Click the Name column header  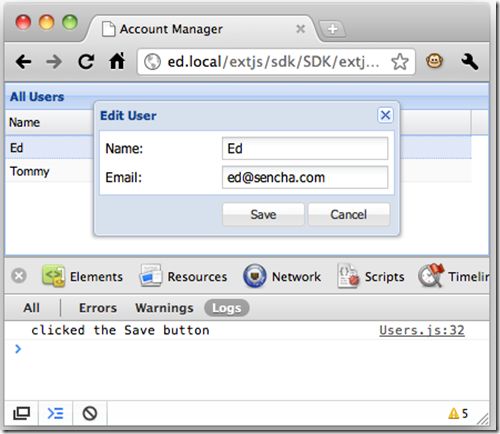[x=49, y=122]
